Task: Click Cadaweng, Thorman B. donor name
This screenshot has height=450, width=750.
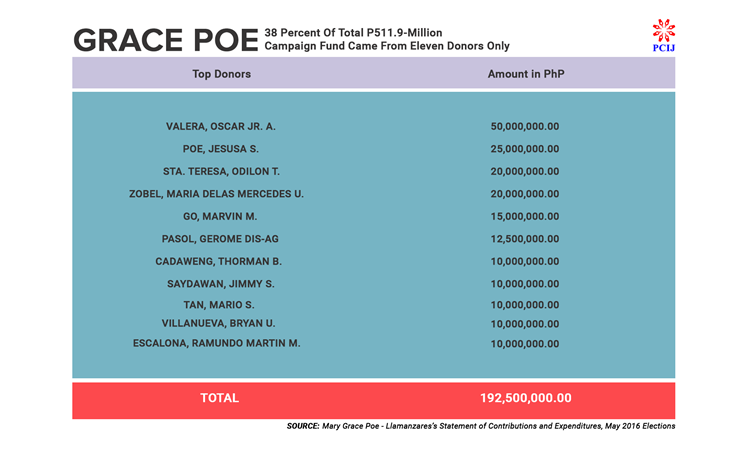Action: tap(219, 261)
